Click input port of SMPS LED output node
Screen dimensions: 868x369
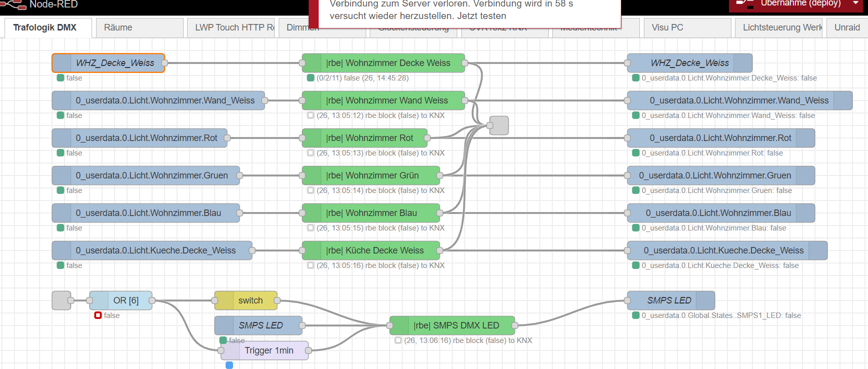(x=627, y=300)
